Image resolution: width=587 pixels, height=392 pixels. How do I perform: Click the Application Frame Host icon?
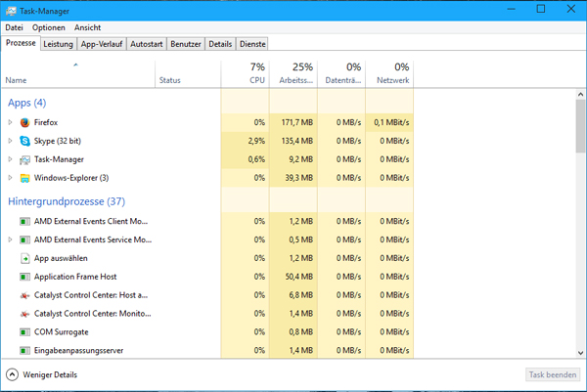click(x=24, y=277)
